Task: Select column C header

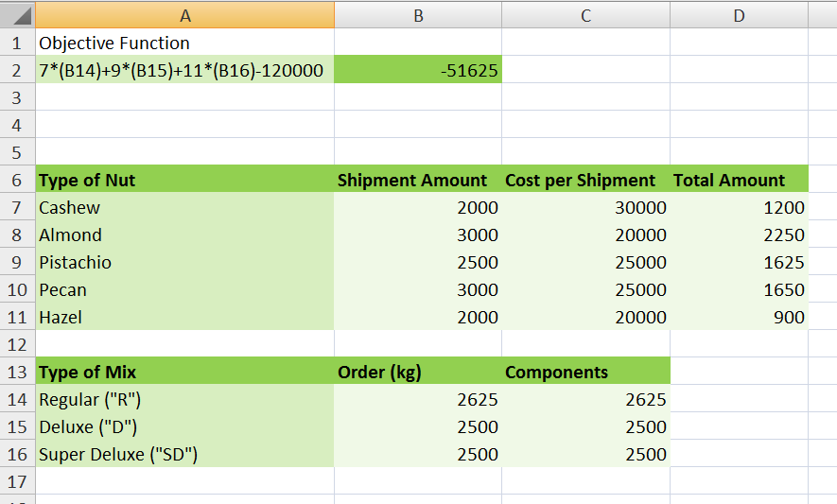Action: click(585, 14)
